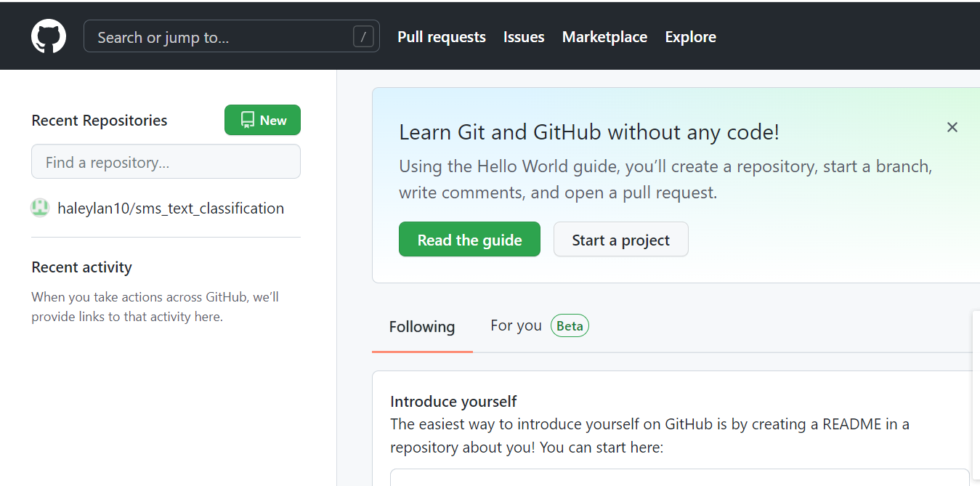980x486 pixels.
Task: Open haleylan10/sms_text_classification repository
Action: click(171, 208)
